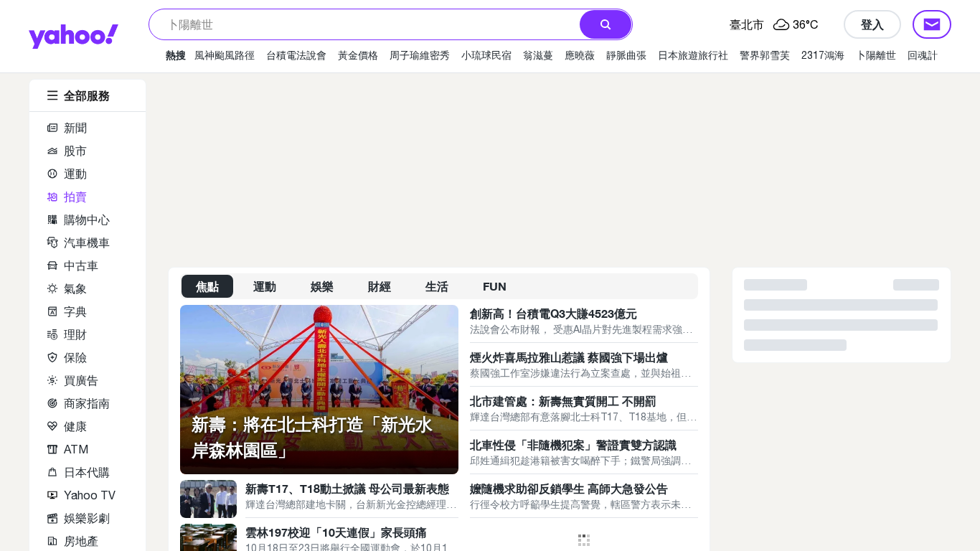Click the Yahoo TV sidebar icon
The image size is (980, 551).
[x=52, y=495]
